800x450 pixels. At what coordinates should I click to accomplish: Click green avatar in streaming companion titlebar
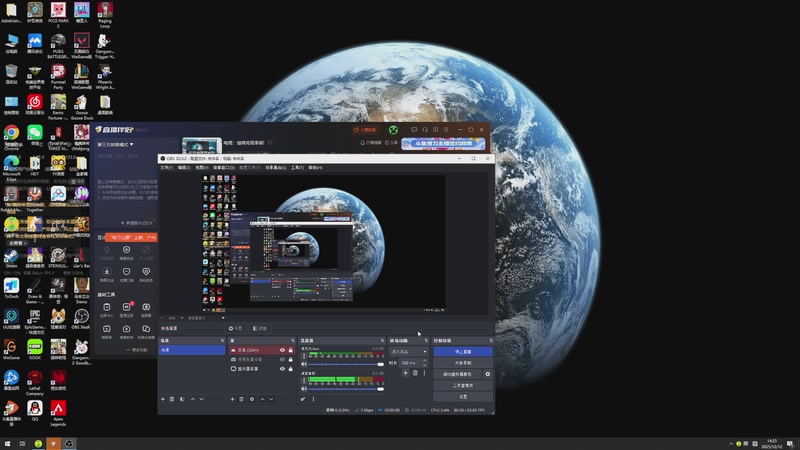click(393, 130)
